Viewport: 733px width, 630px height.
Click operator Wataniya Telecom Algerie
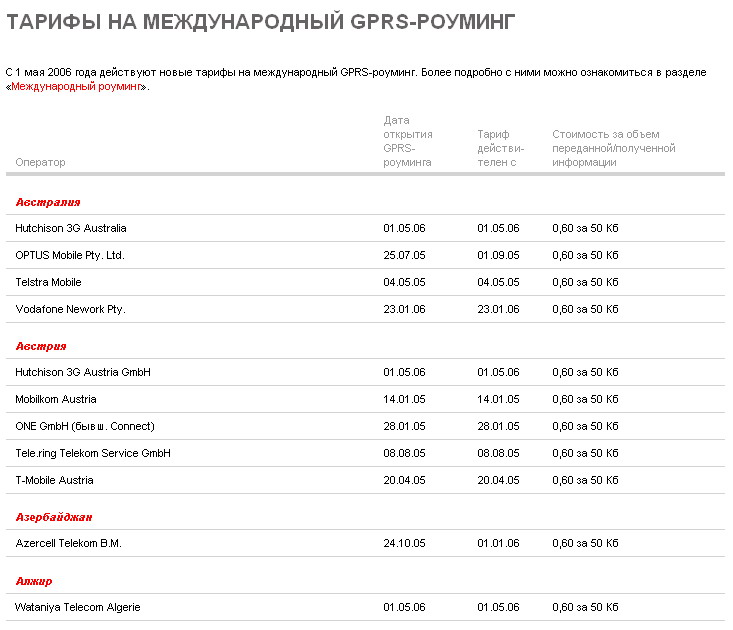coord(78,607)
